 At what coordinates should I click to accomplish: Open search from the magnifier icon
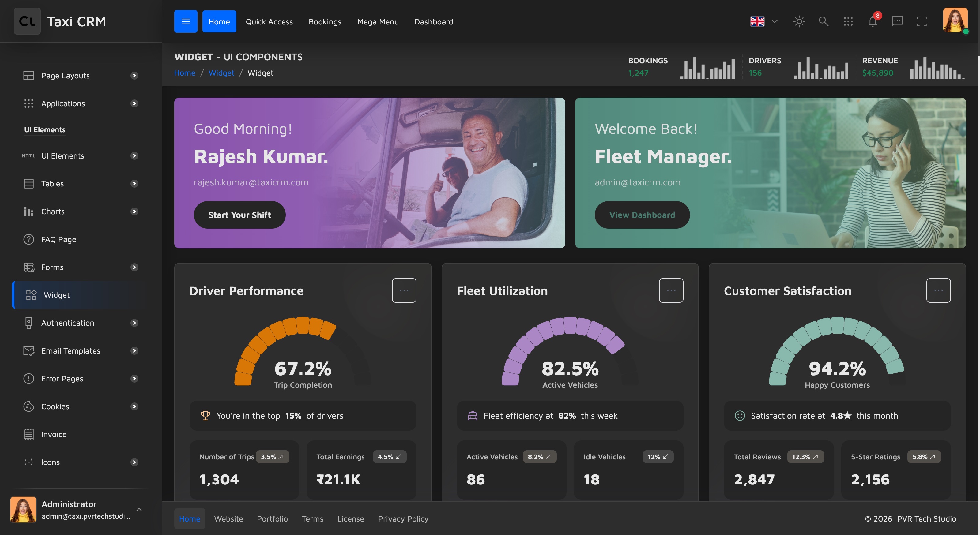click(823, 21)
